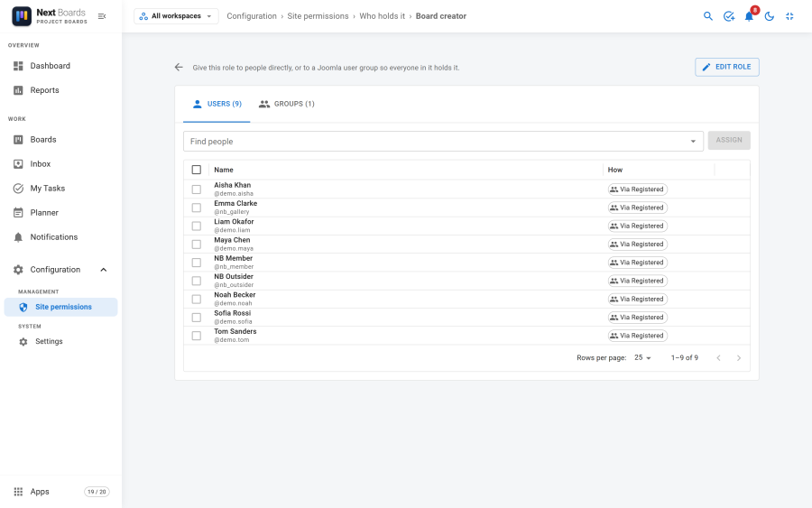The width and height of the screenshot is (812, 508).
Task: Click the Board creator breadcrumb
Action: coord(441,16)
